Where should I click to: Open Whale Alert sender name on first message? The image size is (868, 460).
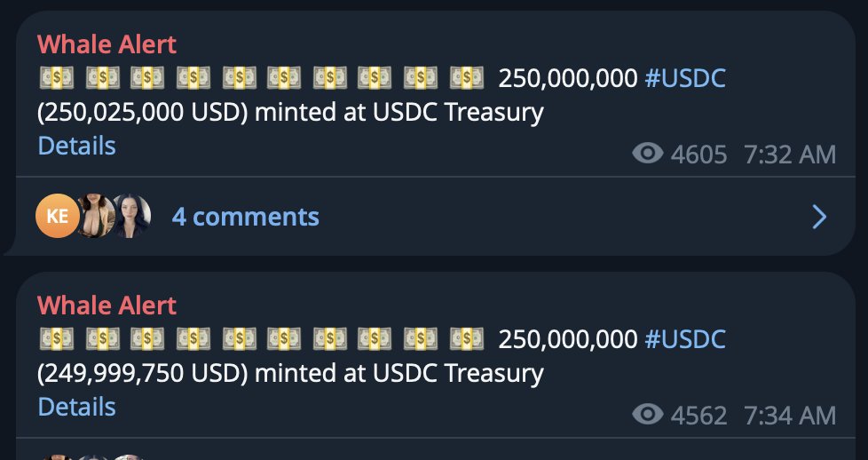tap(107, 44)
